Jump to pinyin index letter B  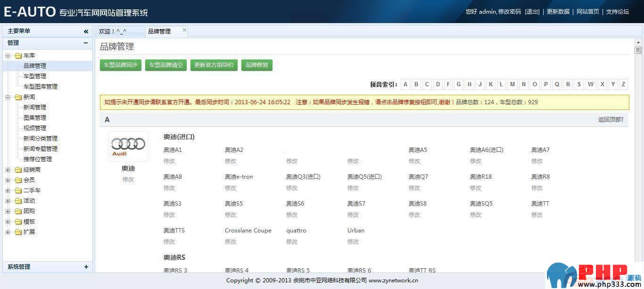coord(416,84)
